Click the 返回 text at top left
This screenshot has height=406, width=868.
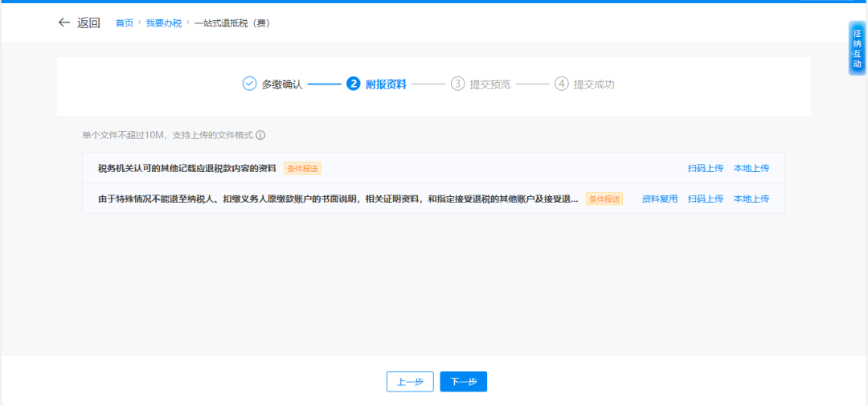point(88,23)
